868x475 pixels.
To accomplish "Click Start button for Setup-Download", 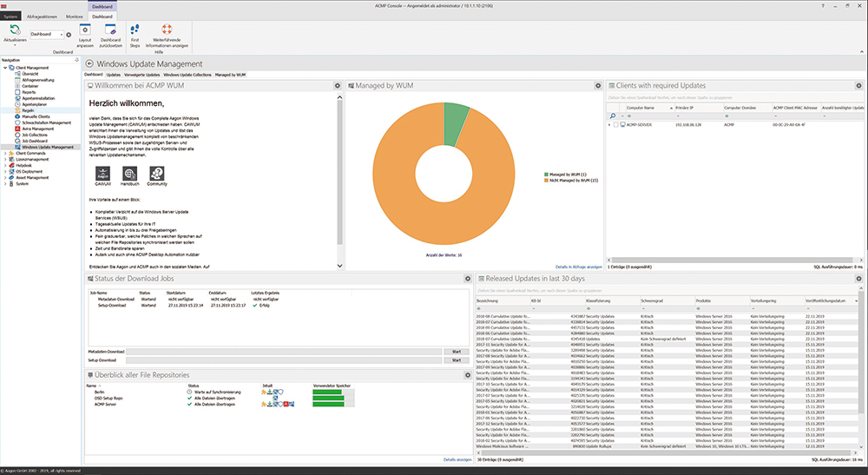I will 457,360.
